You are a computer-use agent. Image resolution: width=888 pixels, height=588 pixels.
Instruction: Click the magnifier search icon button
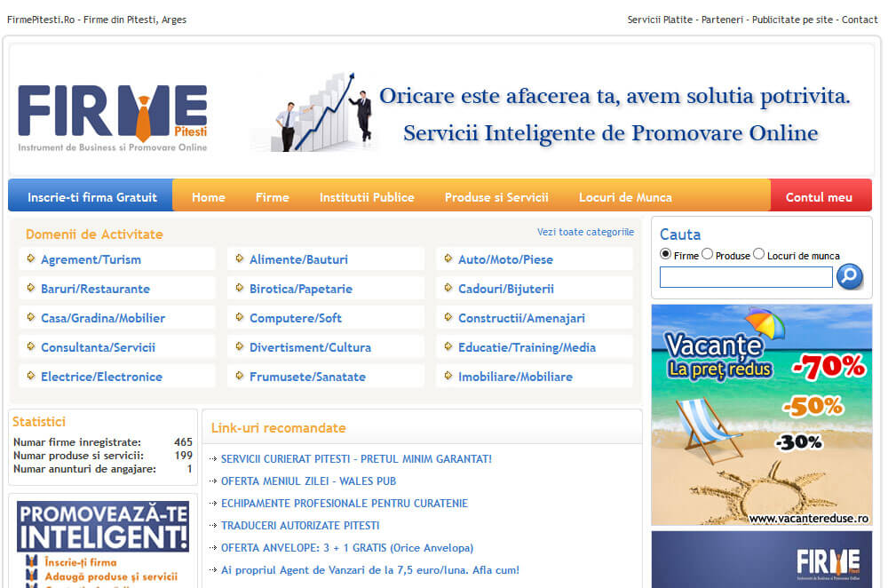tap(850, 277)
